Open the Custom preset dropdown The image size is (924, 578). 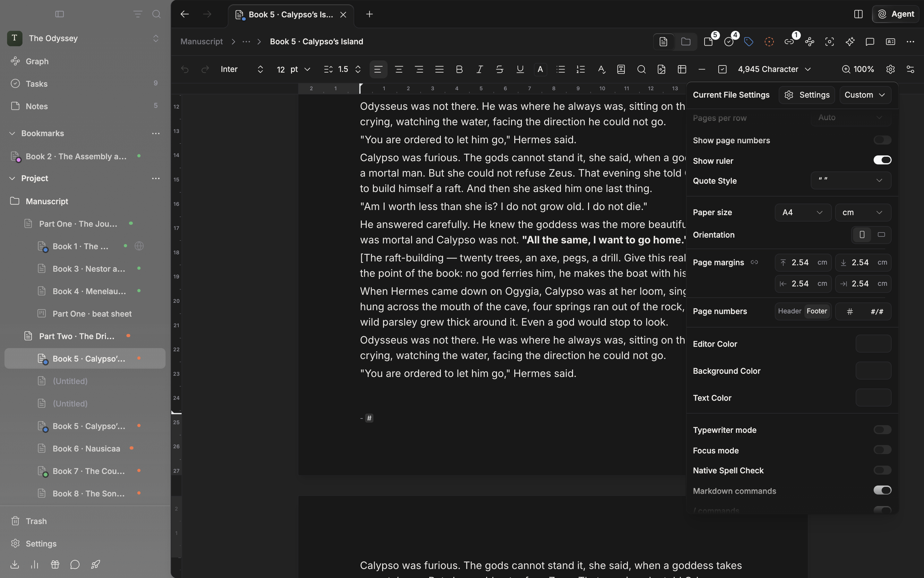point(865,95)
